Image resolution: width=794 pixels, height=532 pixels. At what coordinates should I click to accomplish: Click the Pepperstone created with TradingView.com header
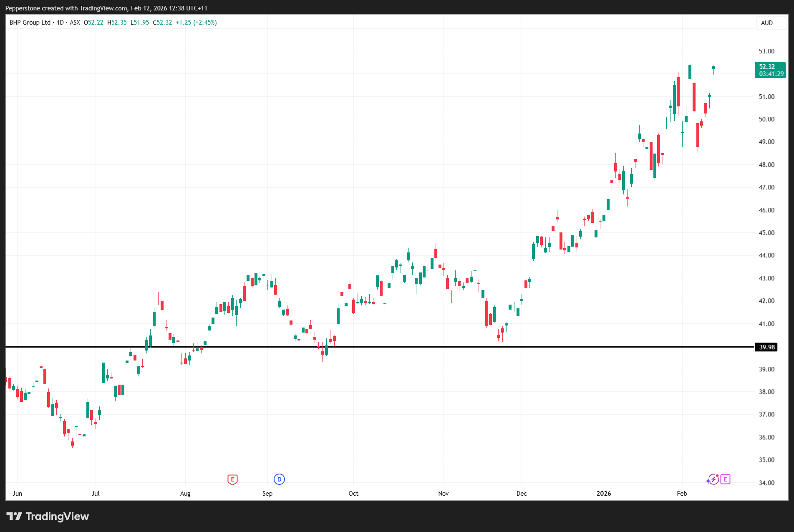pyautogui.click(x=106, y=8)
